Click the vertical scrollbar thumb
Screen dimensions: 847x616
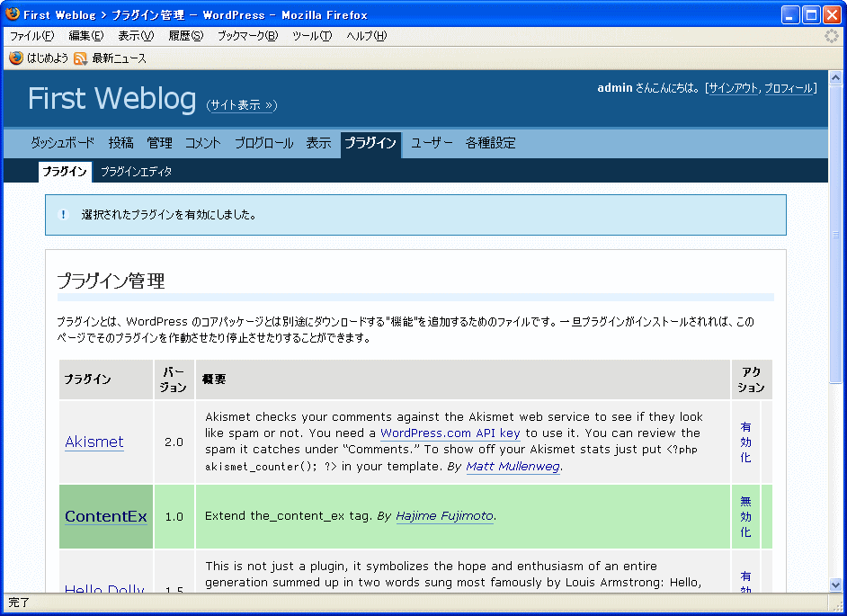click(835, 235)
